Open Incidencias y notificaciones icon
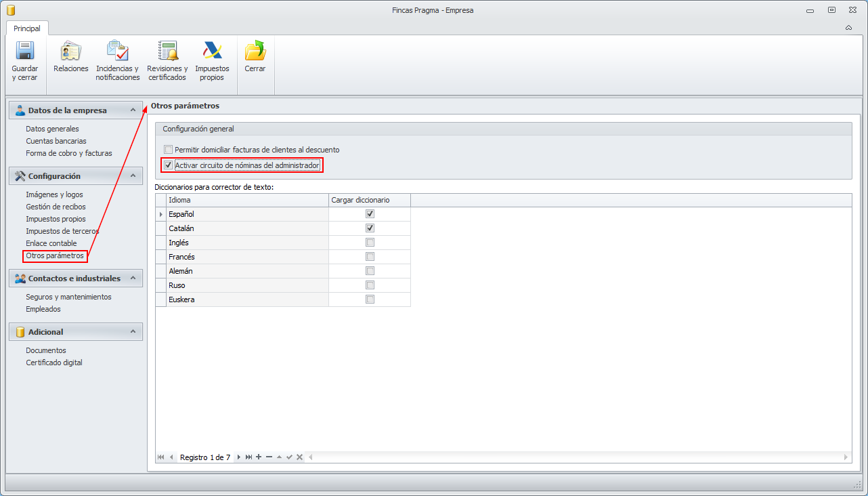The width and height of the screenshot is (868, 496). [x=117, y=51]
